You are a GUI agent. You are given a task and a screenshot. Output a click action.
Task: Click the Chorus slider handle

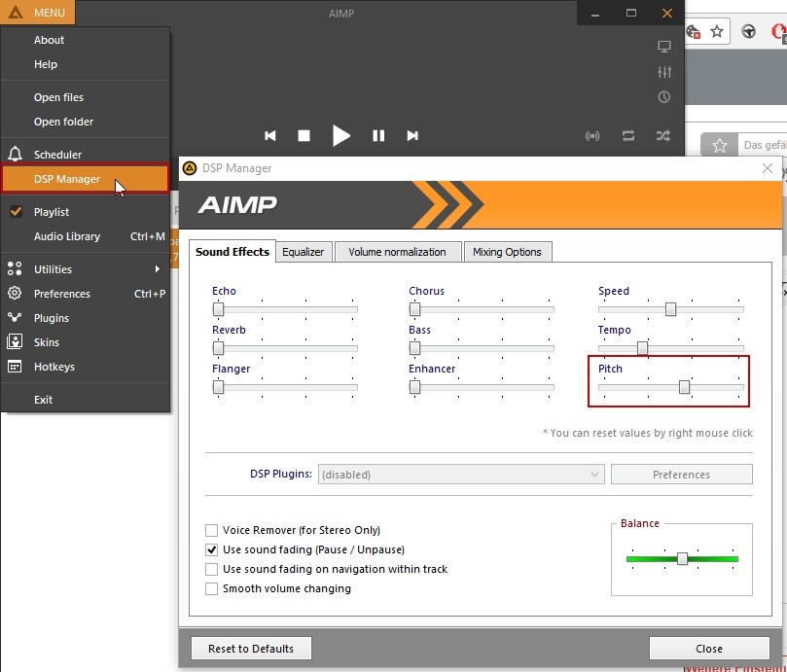click(414, 309)
